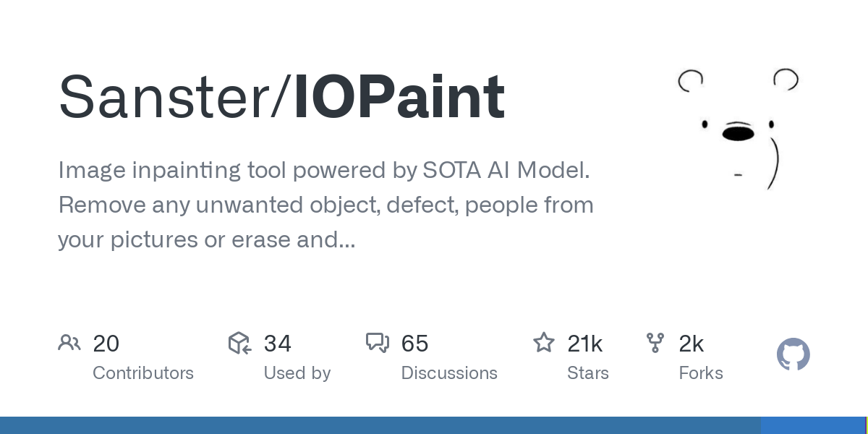Click the 34 used by count
Screen dimensions: 868x434
click(278, 344)
